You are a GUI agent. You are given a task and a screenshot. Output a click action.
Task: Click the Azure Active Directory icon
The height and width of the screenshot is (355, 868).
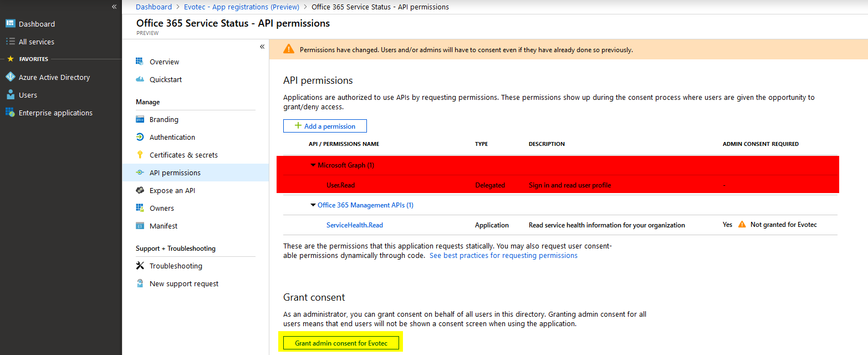[x=10, y=77]
